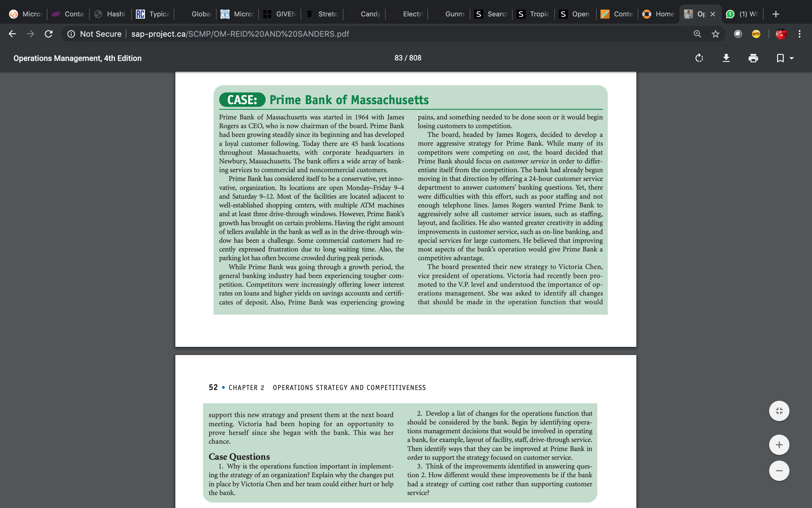Viewport: 812px width, 508px height.
Task: Open a new browser tab
Action: point(776,14)
